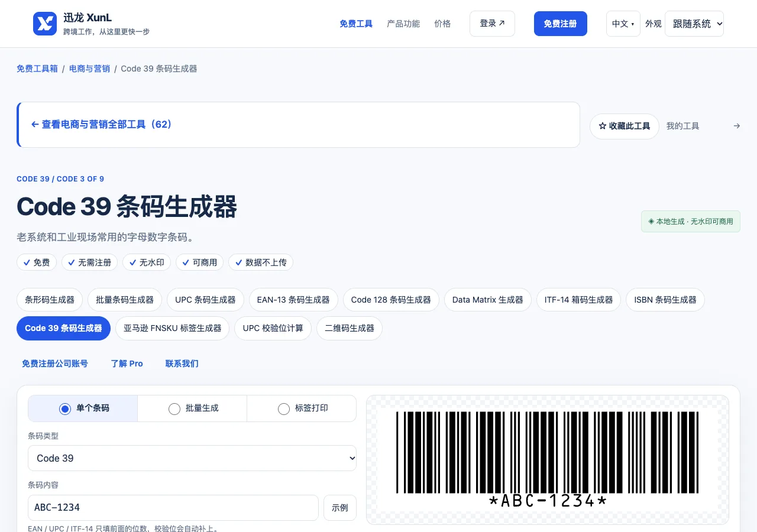Click the 收藏此工具 button
Screen dimensions: 757x532
click(x=625, y=126)
